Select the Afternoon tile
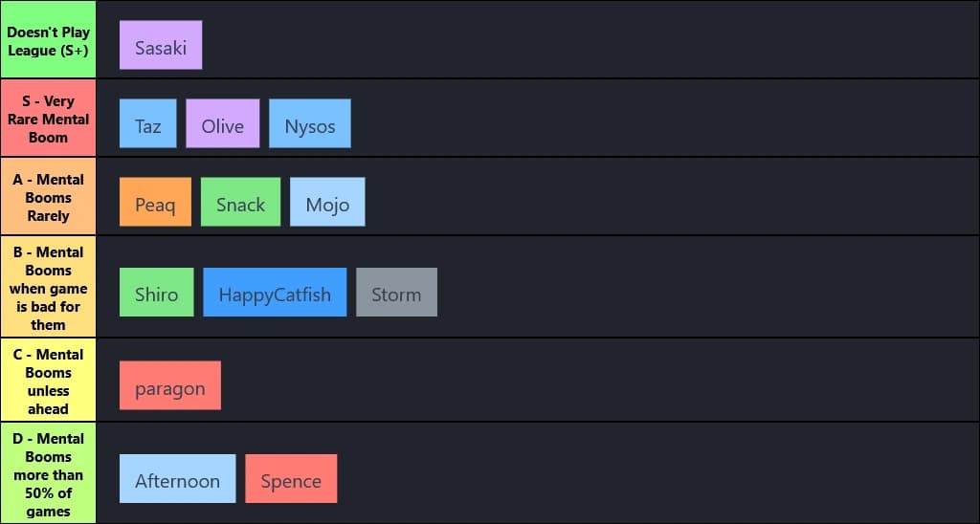Viewport: 980px width, 524px height. (x=177, y=478)
